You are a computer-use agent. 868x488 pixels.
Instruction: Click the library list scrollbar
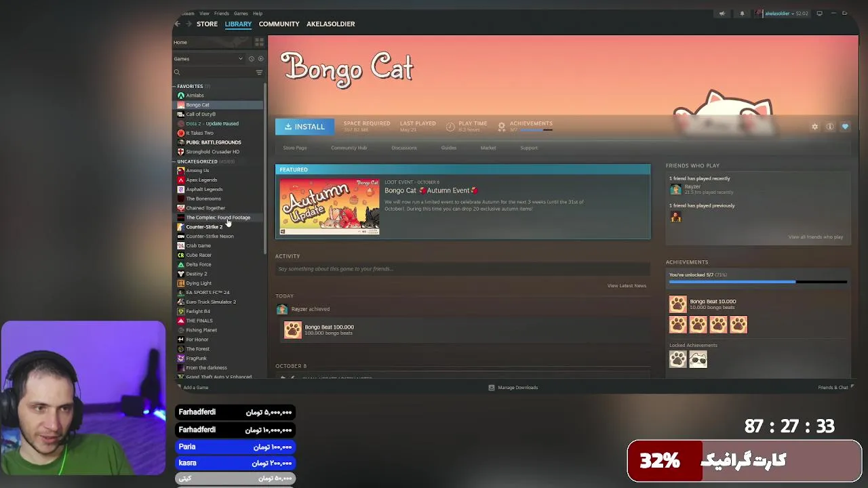(x=265, y=169)
